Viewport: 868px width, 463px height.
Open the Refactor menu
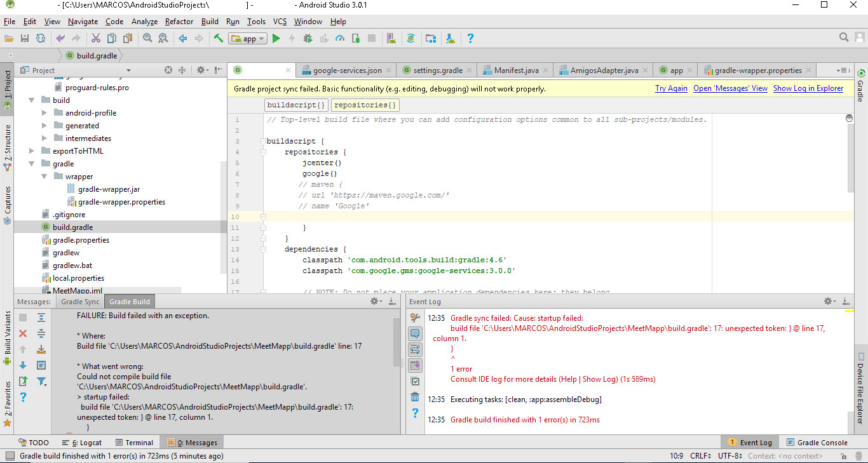[x=179, y=22]
